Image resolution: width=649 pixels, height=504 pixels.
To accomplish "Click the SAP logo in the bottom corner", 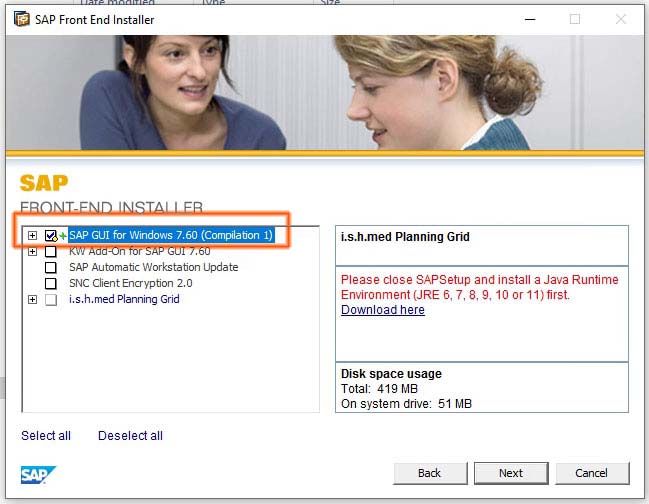I will pos(38,475).
